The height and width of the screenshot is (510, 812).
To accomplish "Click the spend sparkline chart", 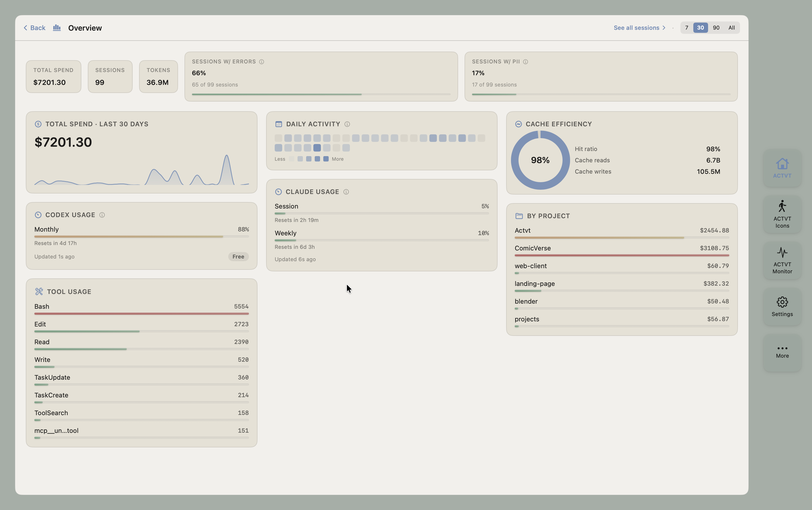I will click(142, 170).
